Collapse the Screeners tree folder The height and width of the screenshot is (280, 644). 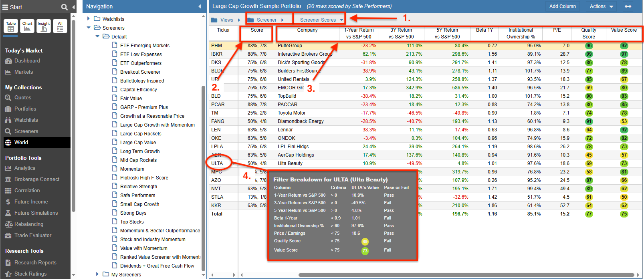(x=89, y=28)
